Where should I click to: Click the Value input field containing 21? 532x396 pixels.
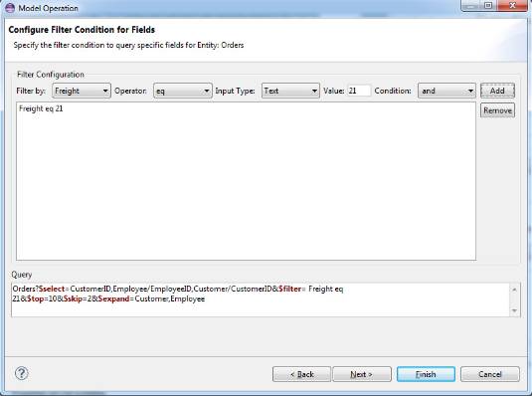[x=359, y=91]
